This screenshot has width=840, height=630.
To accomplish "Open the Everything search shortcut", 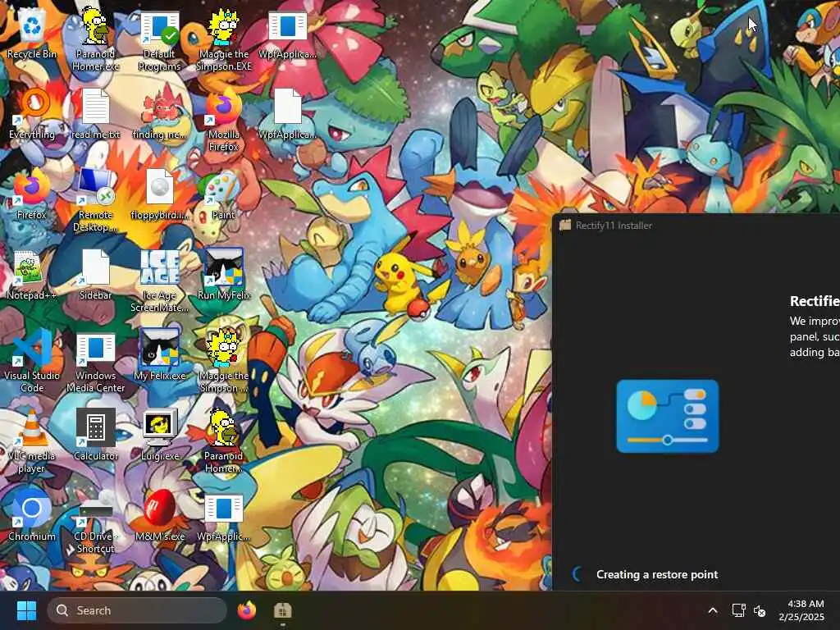I will tap(32, 114).
